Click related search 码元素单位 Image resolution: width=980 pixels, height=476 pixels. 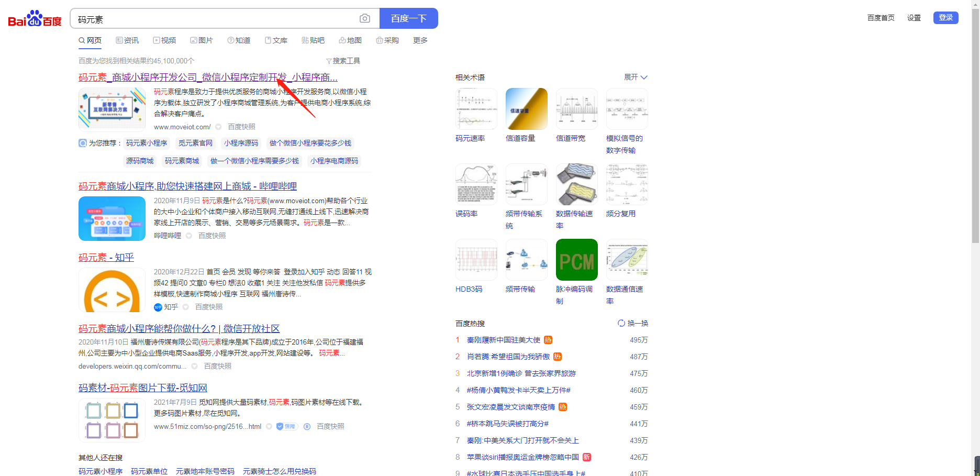coord(149,471)
